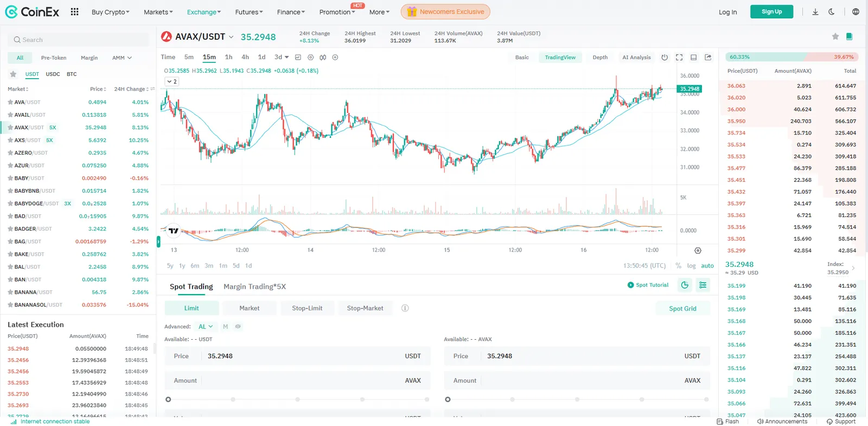Toggle the M advanced option
868x426 pixels.
click(225, 327)
